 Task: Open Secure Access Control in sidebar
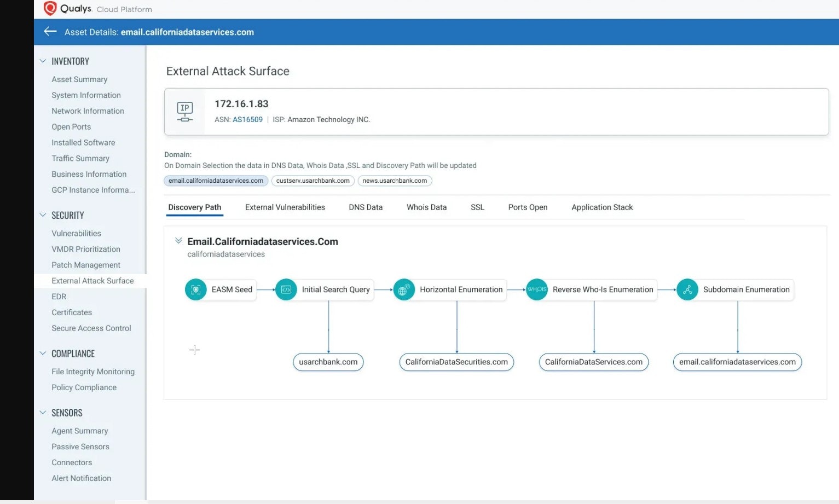tap(91, 328)
